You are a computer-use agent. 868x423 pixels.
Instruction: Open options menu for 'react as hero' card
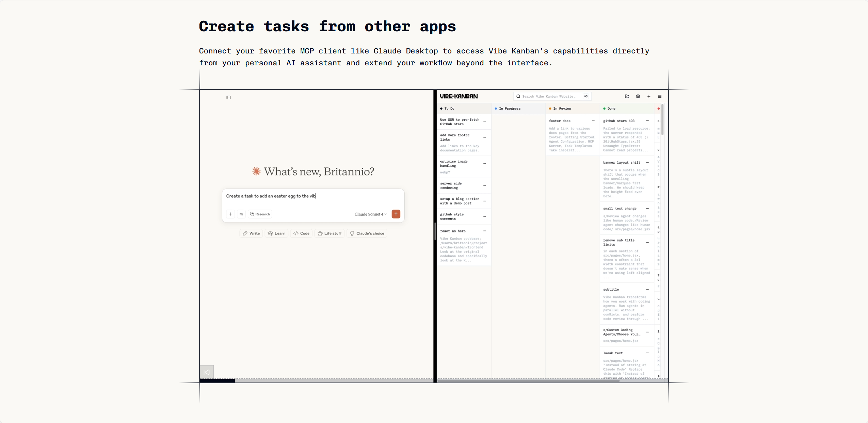pos(485,231)
